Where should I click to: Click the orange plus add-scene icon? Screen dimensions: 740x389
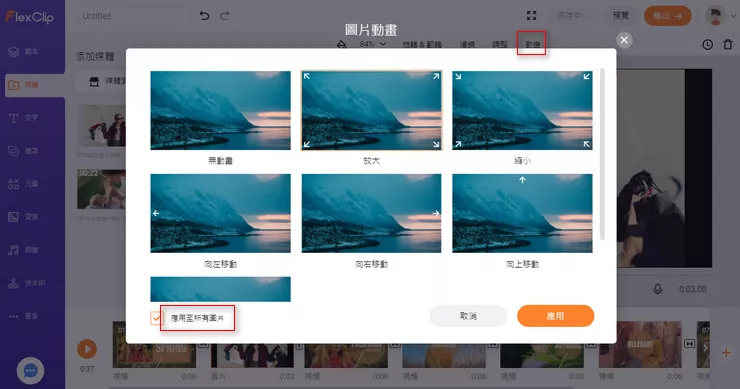726,352
